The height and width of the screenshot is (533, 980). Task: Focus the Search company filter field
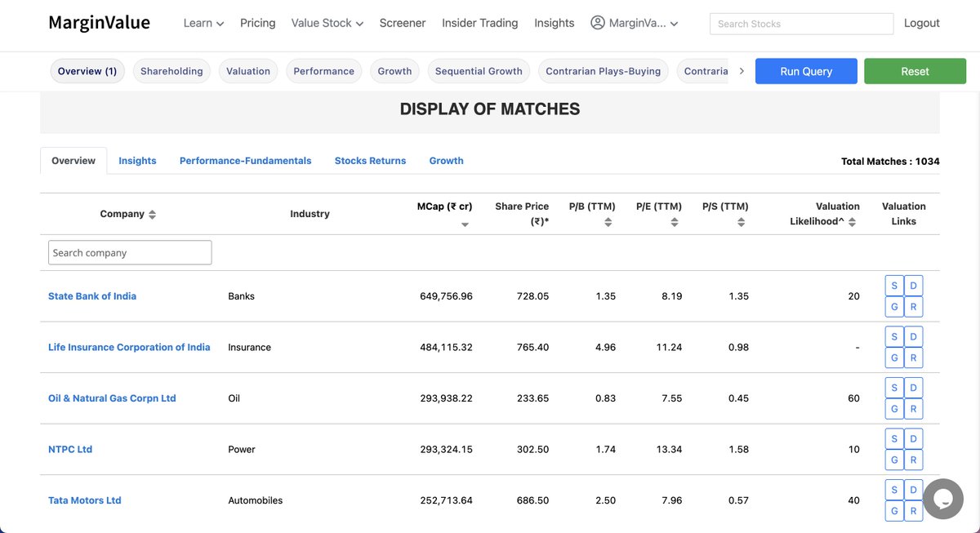click(x=130, y=252)
